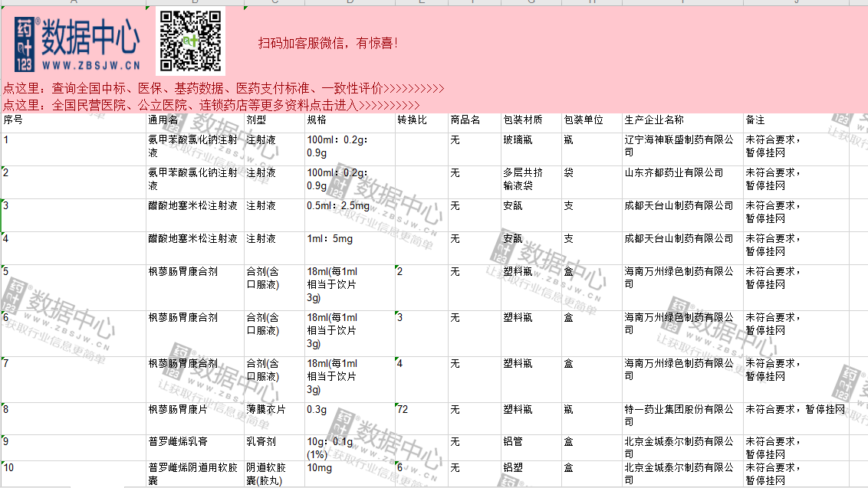Click the 10mg specification cell
868x488 pixels.
pyautogui.click(x=350, y=474)
